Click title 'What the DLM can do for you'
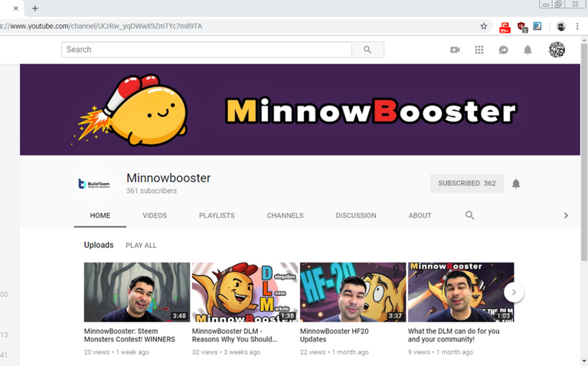 click(x=454, y=335)
